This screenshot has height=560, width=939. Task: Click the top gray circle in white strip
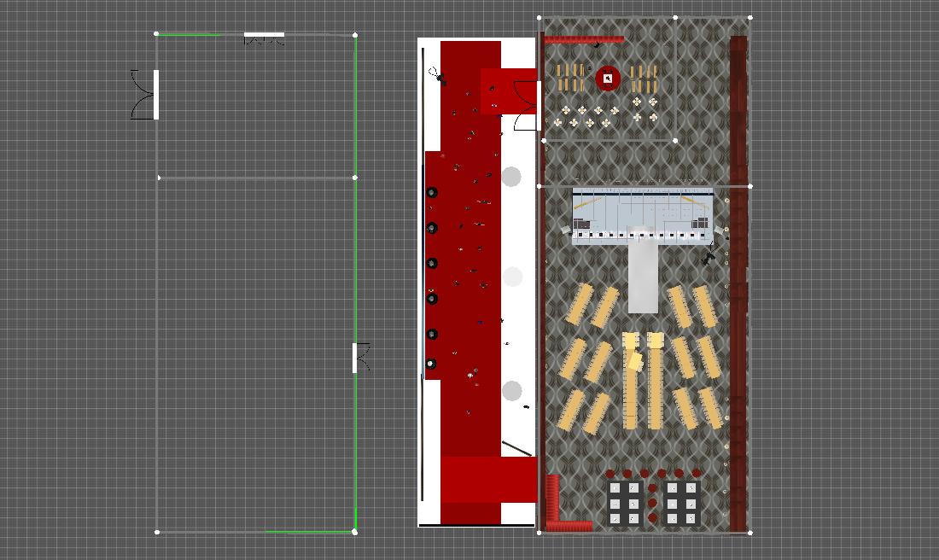pyautogui.click(x=511, y=177)
